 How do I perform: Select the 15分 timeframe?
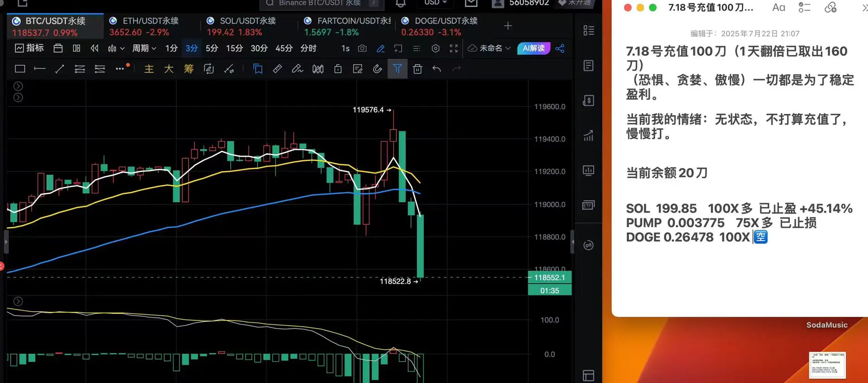click(x=234, y=48)
